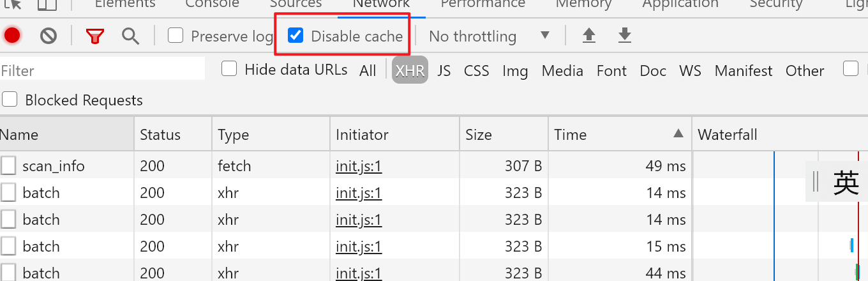The width and height of the screenshot is (868, 281).
Task: Select the inspect element cursor icon
Action: (x=14, y=4)
